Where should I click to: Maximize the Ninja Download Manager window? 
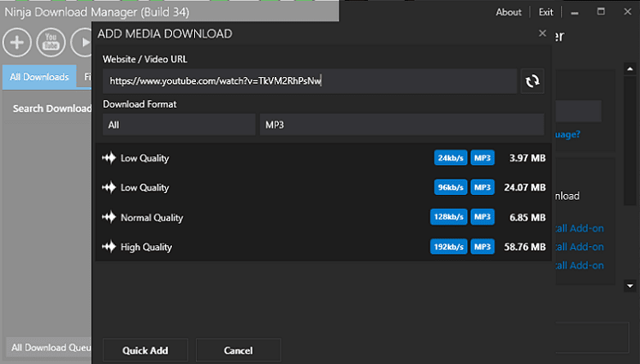click(x=601, y=11)
